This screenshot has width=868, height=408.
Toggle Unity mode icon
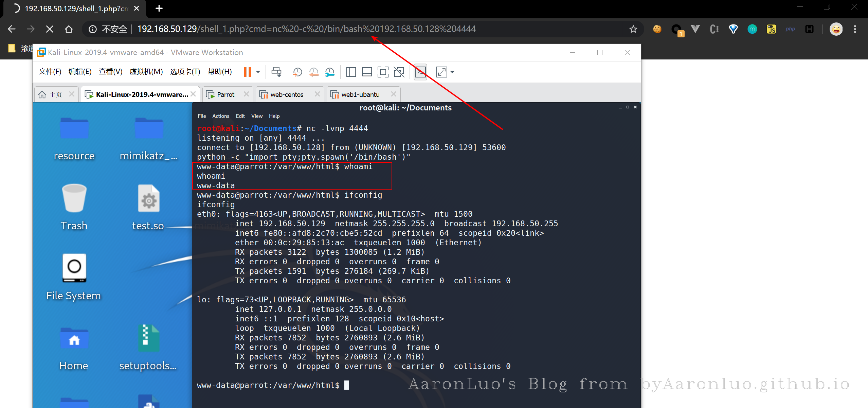click(399, 72)
